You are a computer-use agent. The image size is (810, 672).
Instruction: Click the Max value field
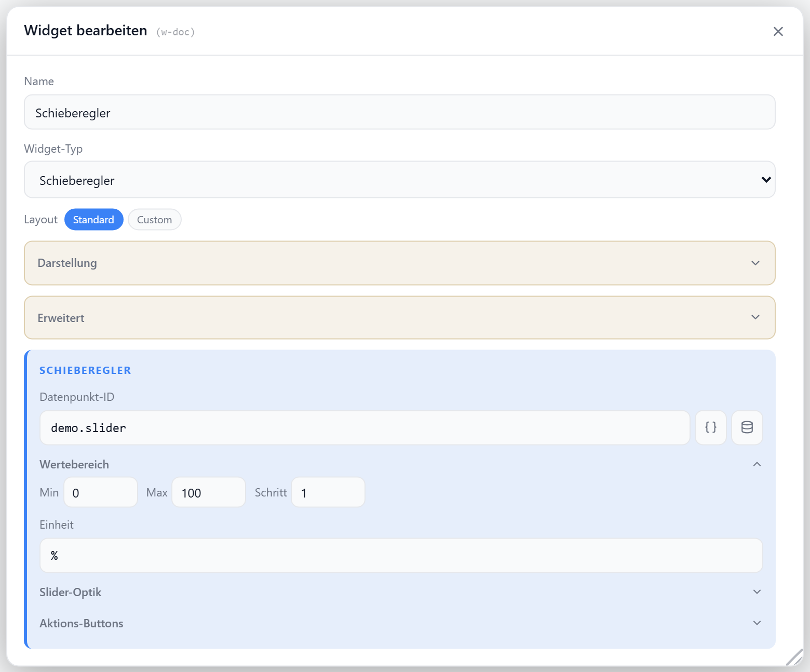[209, 492]
